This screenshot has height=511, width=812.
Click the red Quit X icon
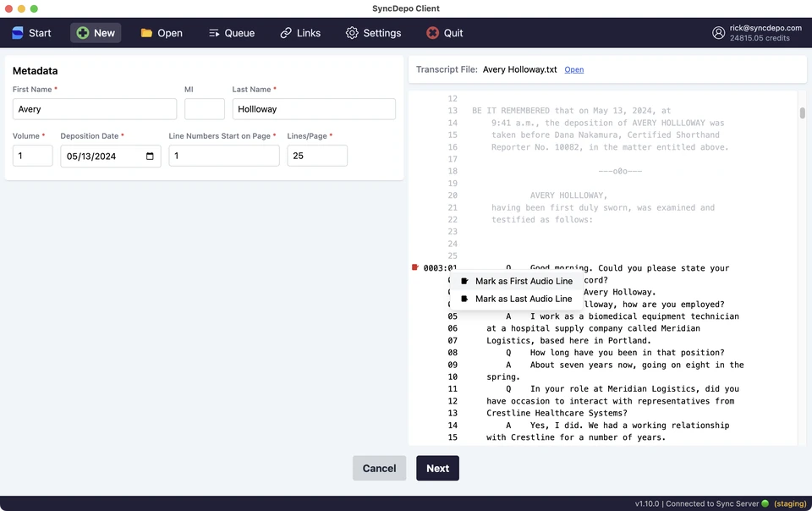point(432,33)
